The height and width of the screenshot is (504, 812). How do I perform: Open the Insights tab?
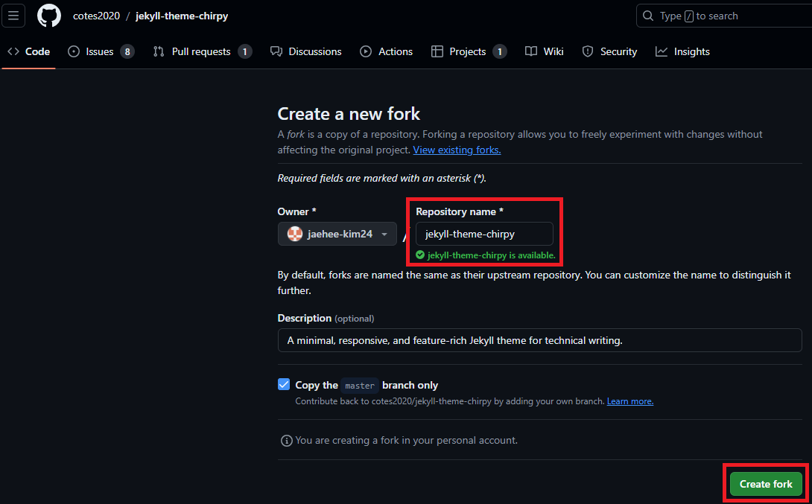tap(682, 51)
